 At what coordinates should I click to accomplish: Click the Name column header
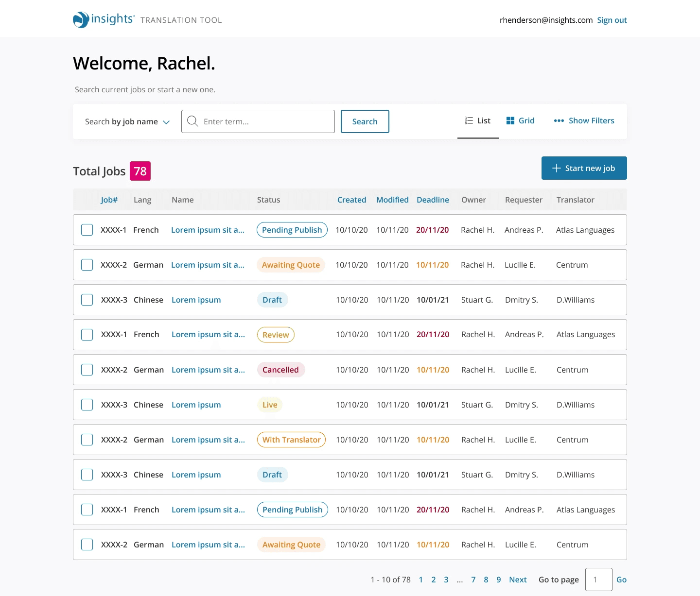tap(183, 200)
